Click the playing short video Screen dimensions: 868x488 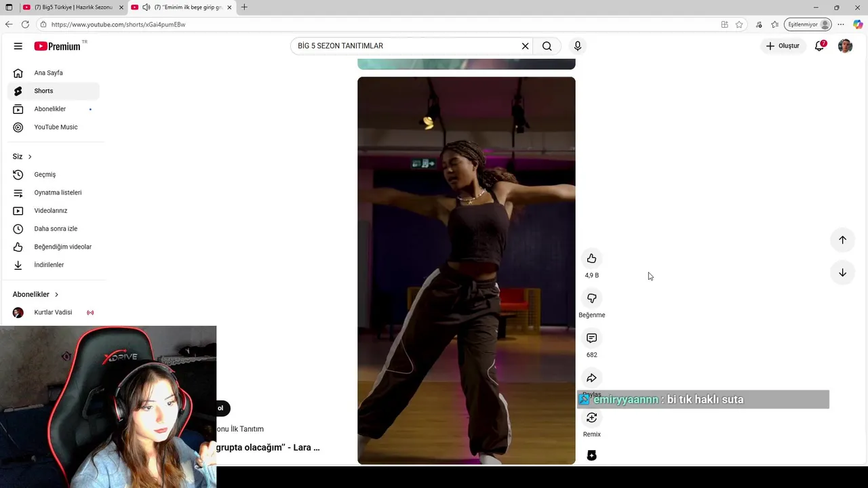pos(467,270)
